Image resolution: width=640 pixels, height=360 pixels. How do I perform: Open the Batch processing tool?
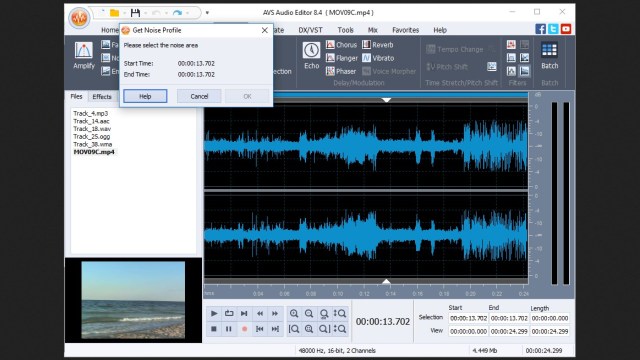click(x=549, y=56)
